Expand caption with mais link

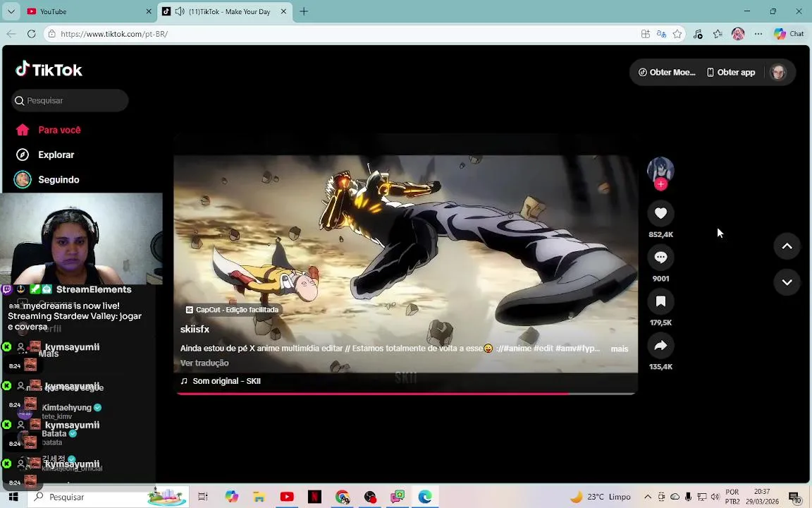[620, 349]
